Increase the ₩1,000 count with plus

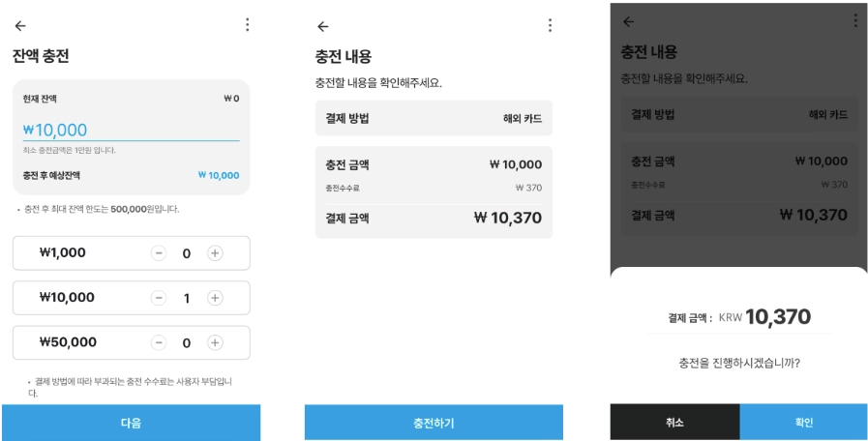[x=215, y=253]
